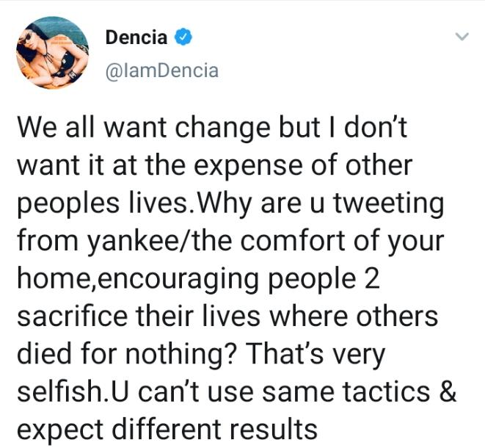This screenshot has height=448, width=485.
Task: Open the Dencia display name link
Action: click(136, 37)
